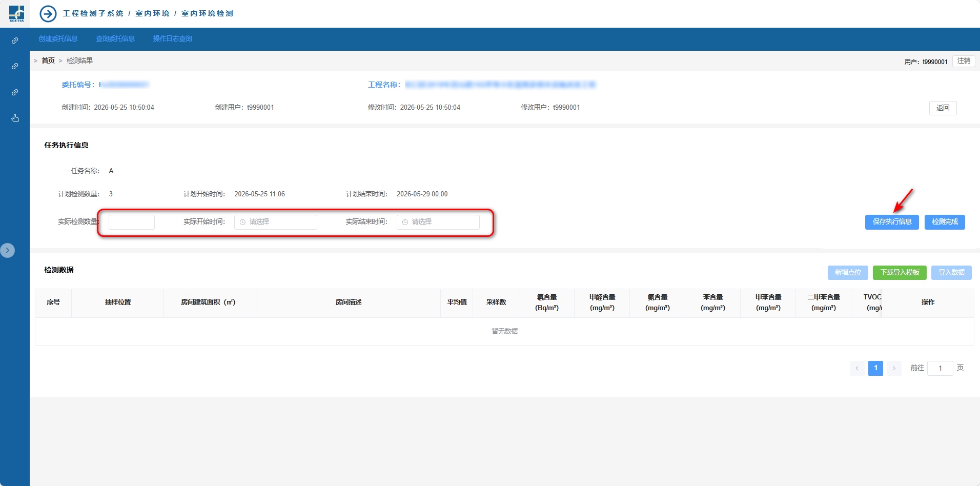Select page 1 in pagination
Viewport: 980px width, 486px height.
tap(875, 368)
